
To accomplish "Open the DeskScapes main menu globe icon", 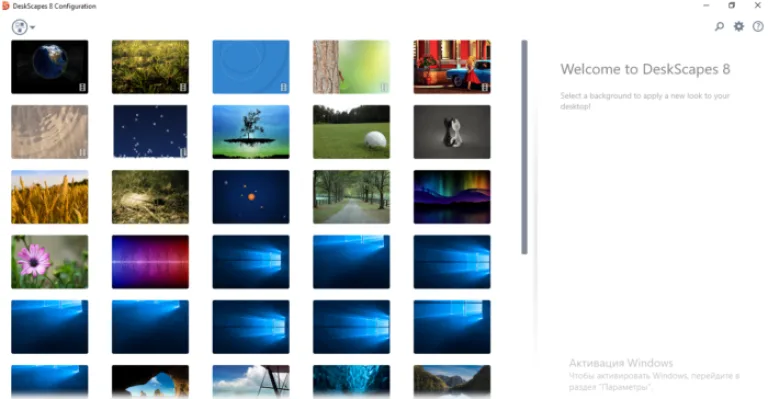I will (20, 27).
